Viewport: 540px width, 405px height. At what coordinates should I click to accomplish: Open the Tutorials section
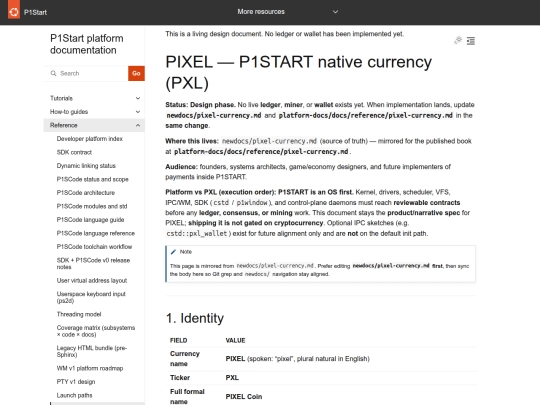(61, 98)
